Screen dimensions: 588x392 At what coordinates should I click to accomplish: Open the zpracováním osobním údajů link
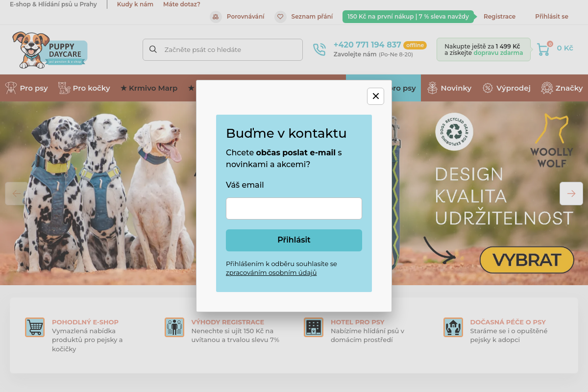[271, 273]
